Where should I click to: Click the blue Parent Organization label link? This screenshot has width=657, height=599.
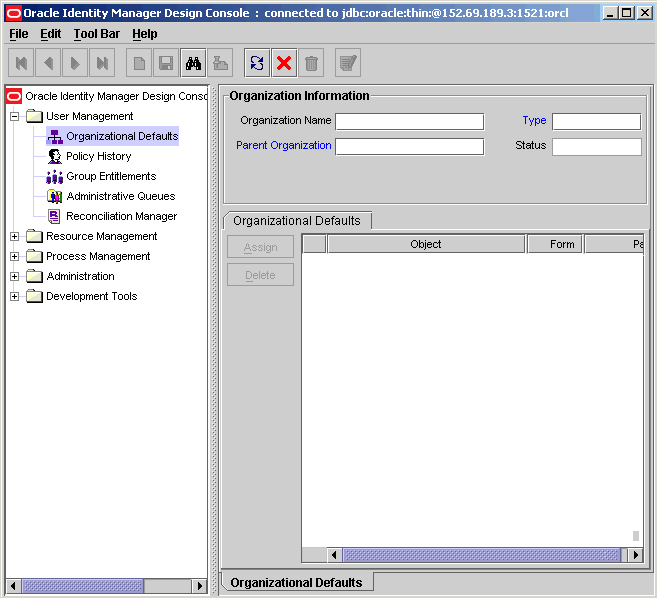click(x=284, y=145)
